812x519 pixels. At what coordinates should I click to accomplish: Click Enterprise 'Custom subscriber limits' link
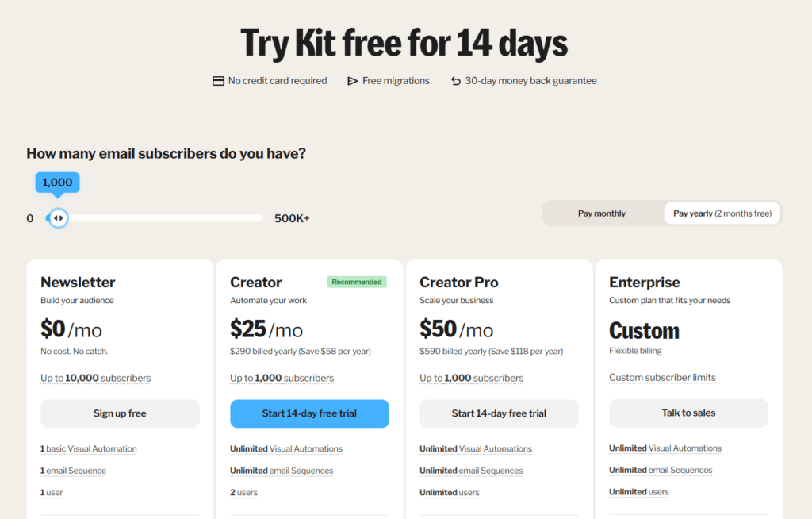tap(662, 378)
